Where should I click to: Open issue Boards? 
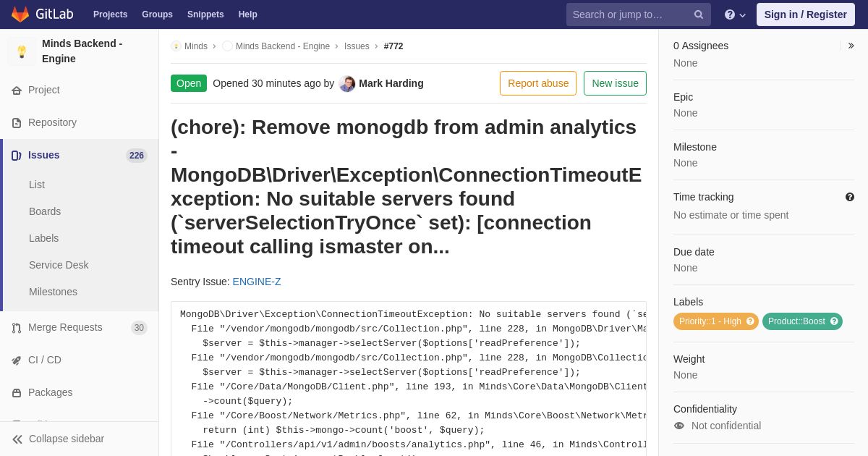(x=45, y=211)
